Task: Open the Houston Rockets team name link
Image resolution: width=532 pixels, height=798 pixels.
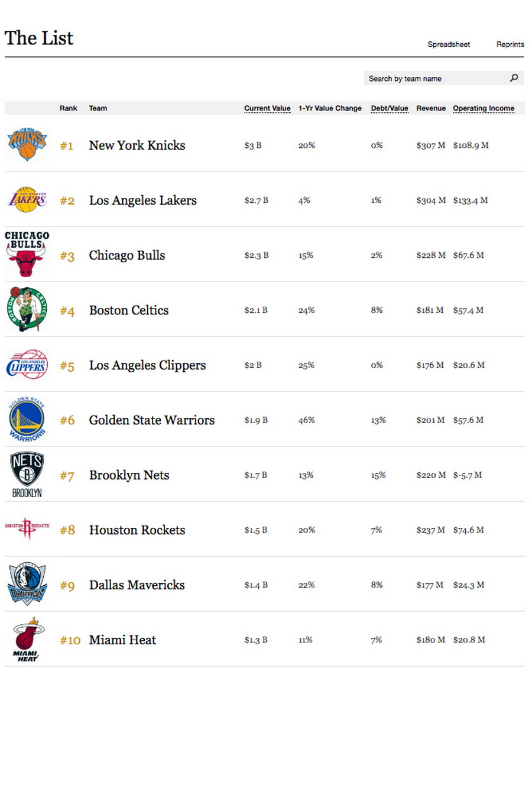Action: pyautogui.click(x=137, y=530)
